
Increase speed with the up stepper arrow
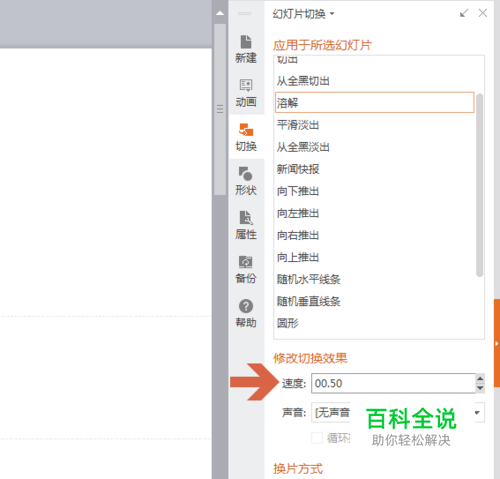480,379
